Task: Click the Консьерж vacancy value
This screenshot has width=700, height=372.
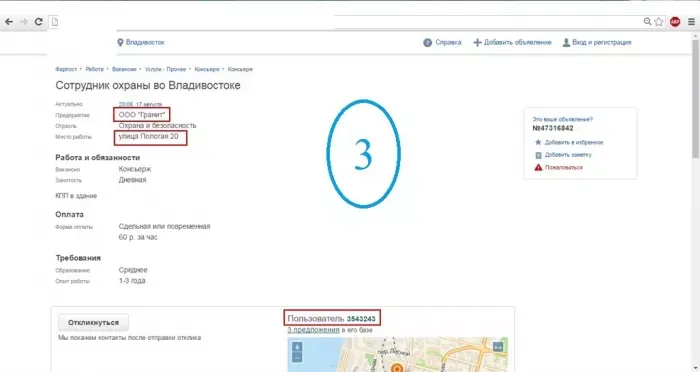Action: click(x=135, y=169)
